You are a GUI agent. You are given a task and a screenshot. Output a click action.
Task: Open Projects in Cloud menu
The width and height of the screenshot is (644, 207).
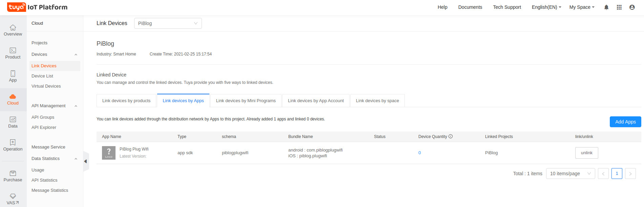(x=39, y=43)
